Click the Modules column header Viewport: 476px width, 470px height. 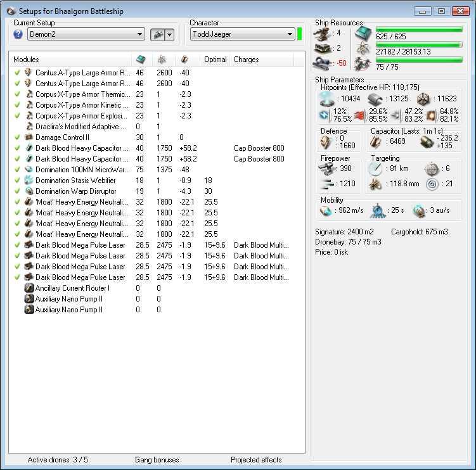[x=26, y=60]
